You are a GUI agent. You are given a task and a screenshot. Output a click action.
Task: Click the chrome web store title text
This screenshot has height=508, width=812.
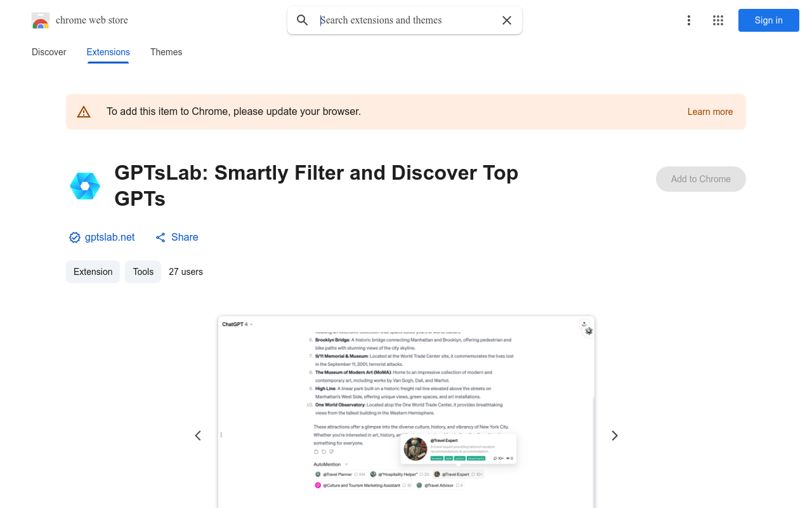[x=92, y=20]
